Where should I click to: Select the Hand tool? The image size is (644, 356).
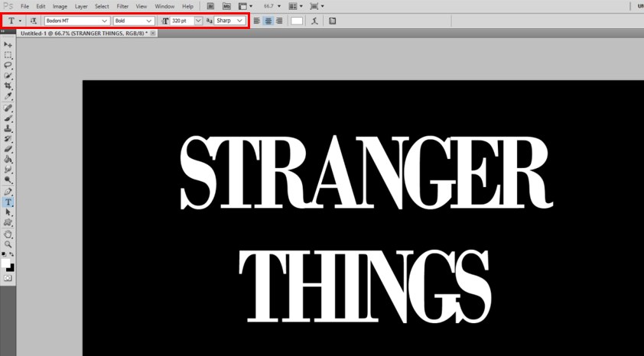pos(8,235)
